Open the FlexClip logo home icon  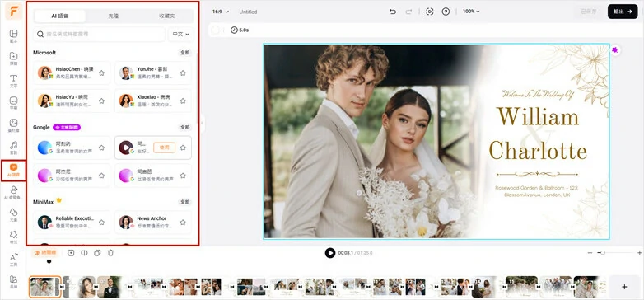point(13,11)
